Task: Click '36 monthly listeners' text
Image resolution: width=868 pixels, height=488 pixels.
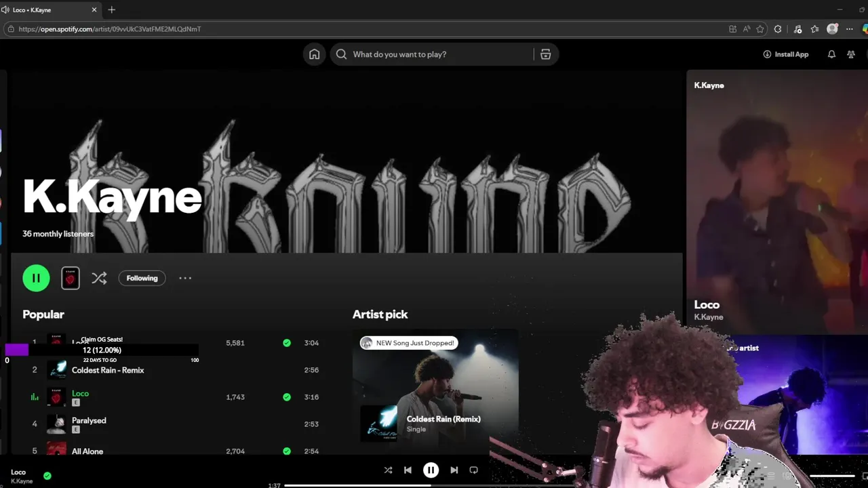Action: pyautogui.click(x=58, y=234)
